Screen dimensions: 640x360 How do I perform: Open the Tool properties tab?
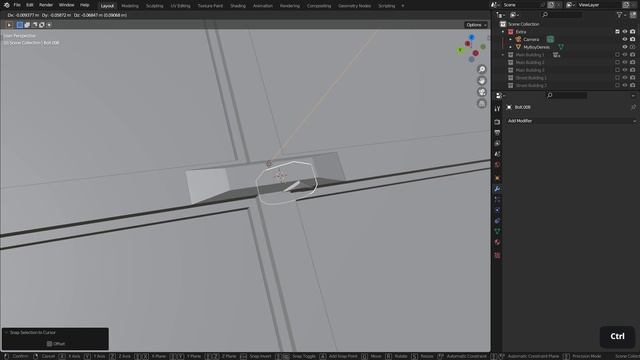pos(497,109)
